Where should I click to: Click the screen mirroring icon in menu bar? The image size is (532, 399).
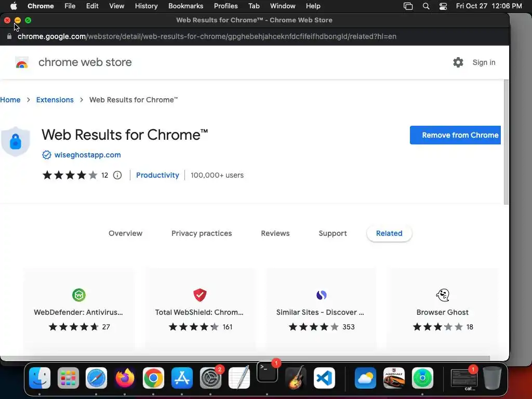pos(408,6)
